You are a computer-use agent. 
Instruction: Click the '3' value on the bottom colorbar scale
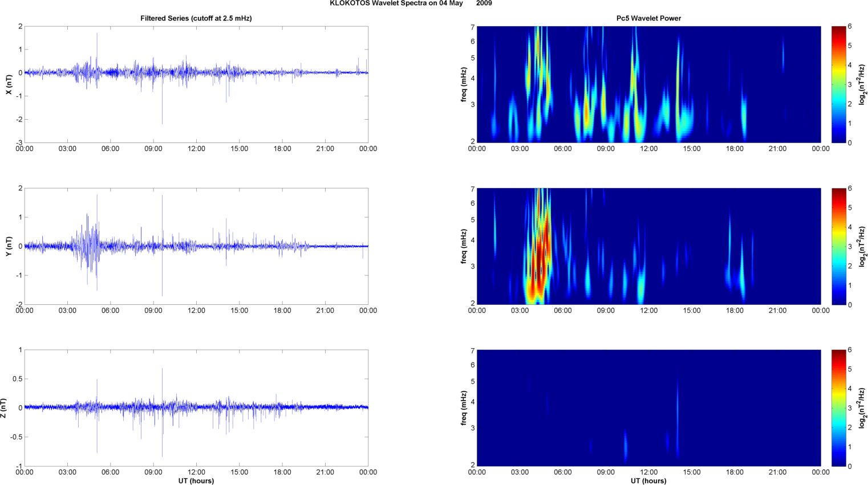coord(850,408)
